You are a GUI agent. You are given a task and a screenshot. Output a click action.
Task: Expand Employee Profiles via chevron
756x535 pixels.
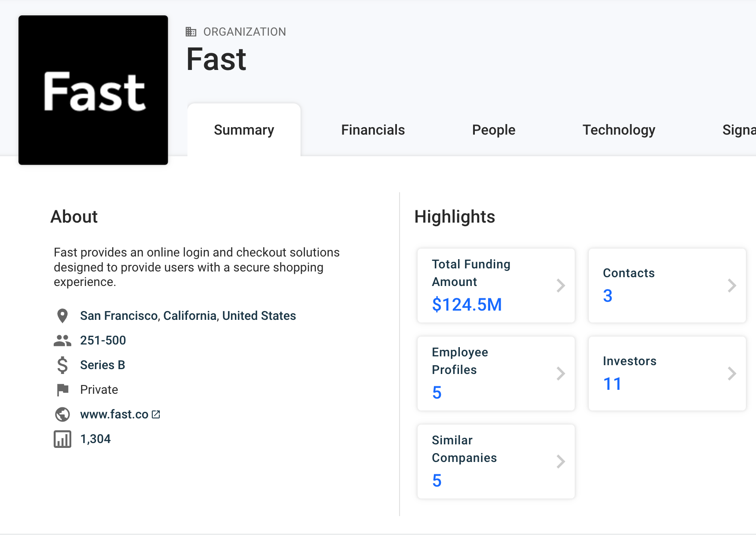coord(561,374)
